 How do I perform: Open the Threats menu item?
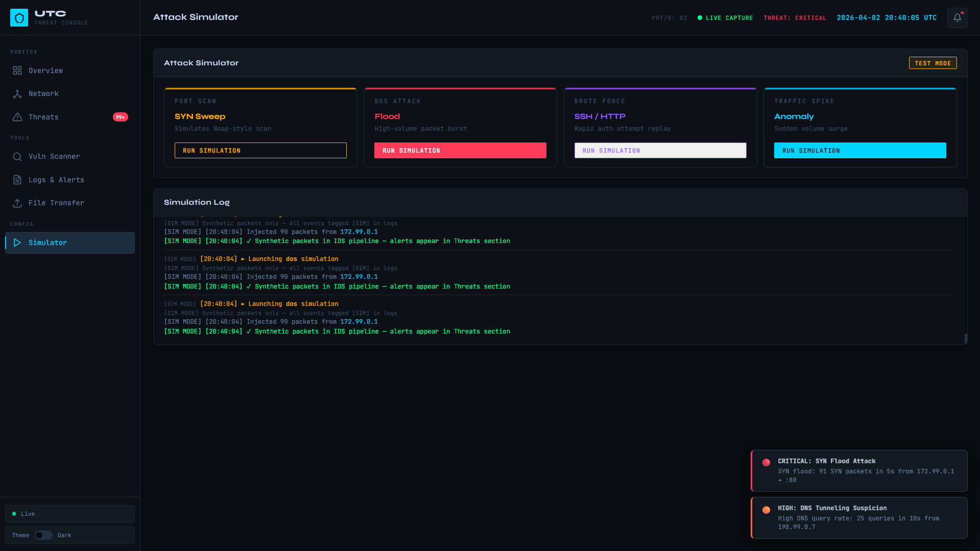[x=44, y=117]
